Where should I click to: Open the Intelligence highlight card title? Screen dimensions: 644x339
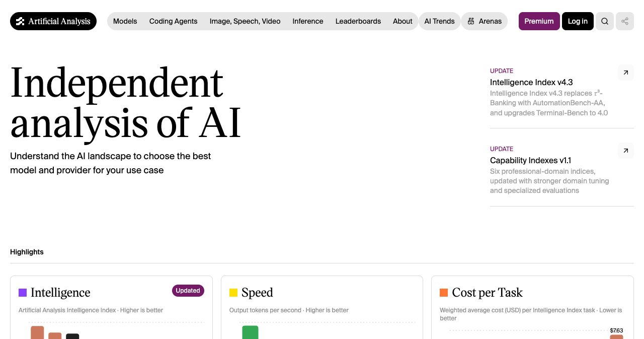point(60,293)
